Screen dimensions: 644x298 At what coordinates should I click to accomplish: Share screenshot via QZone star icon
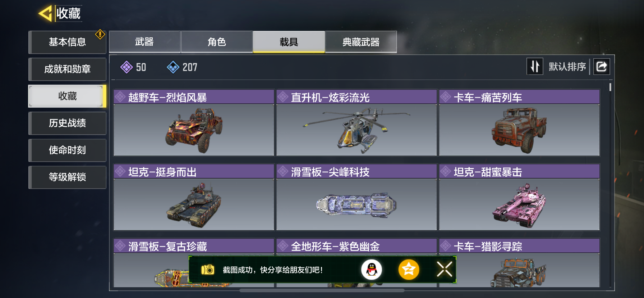(x=409, y=270)
